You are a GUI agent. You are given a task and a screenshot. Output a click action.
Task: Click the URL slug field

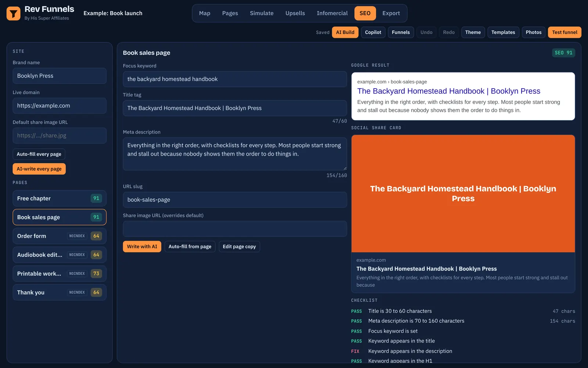tap(235, 200)
